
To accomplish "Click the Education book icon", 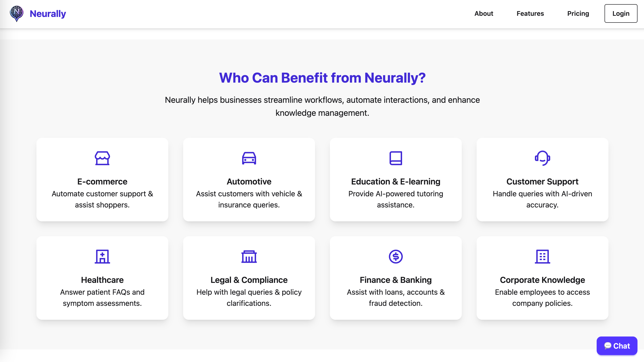I will 396,158.
